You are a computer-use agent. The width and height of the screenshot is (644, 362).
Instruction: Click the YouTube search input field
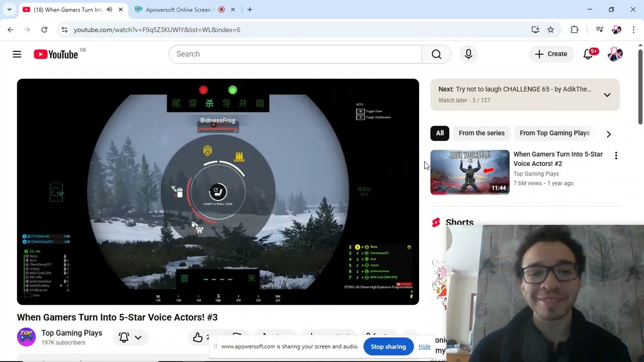(x=295, y=54)
